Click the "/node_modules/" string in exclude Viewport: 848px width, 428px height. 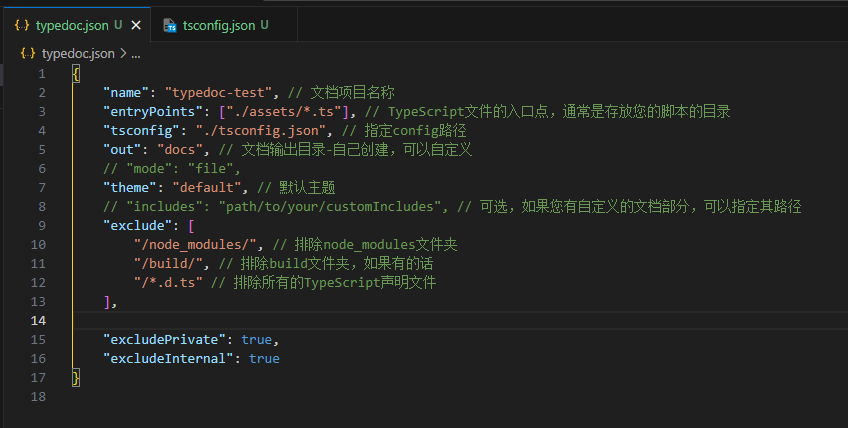(x=196, y=244)
